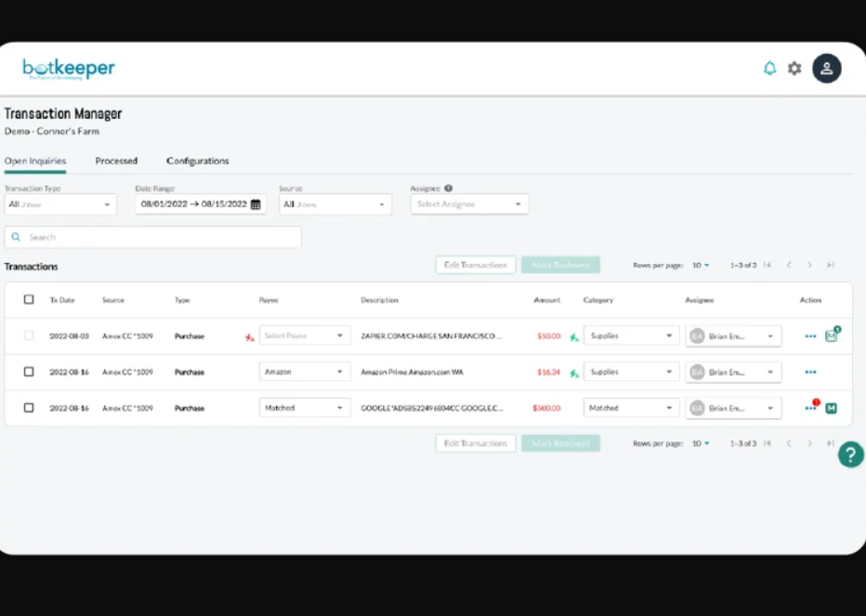Open more actions for Google Ads transaction
The width and height of the screenshot is (866, 616).
tap(810, 408)
